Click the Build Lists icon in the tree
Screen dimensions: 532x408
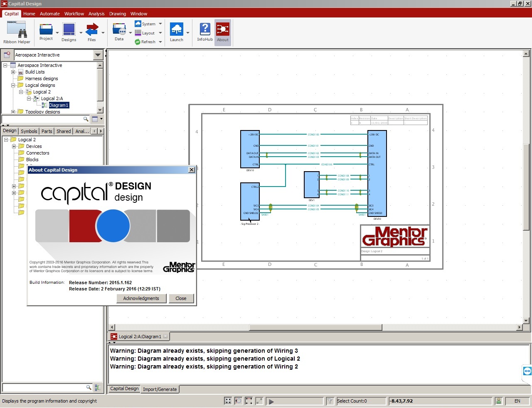(21, 72)
